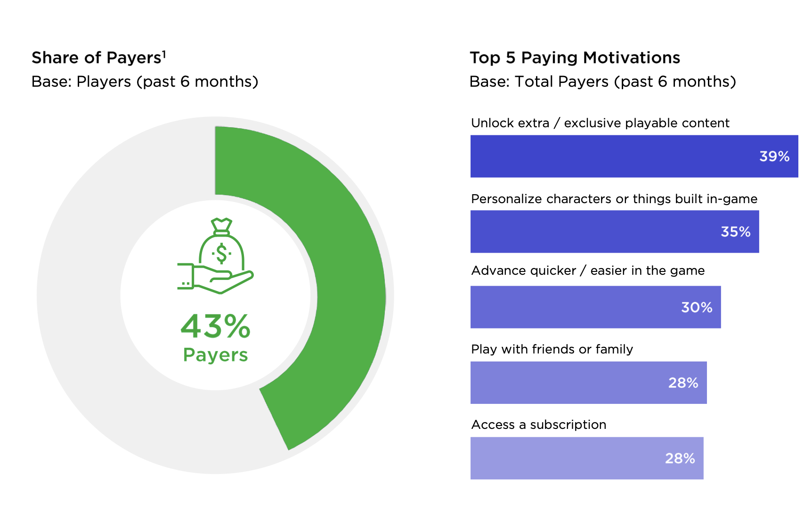812x509 pixels.
Task: Click the green Payers label
Action: tap(216, 355)
